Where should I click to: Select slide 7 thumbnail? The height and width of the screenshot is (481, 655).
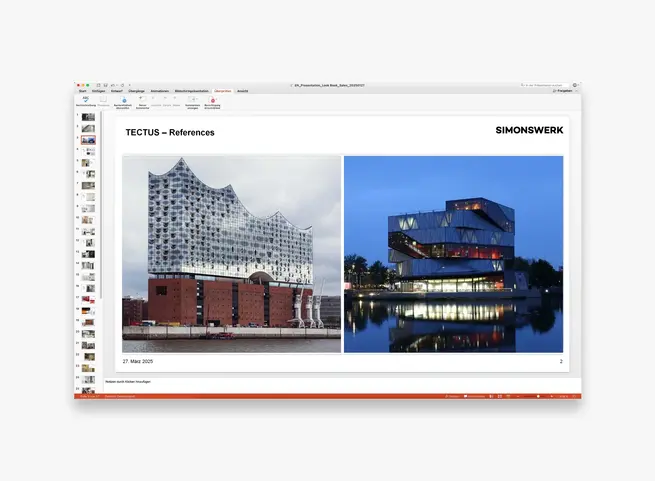[x=88, y=186]
